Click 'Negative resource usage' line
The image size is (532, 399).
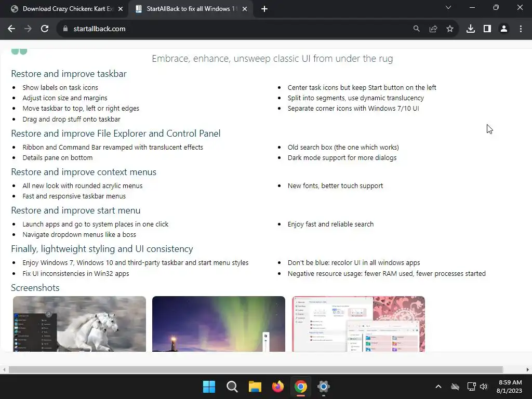tap(387, 273)
